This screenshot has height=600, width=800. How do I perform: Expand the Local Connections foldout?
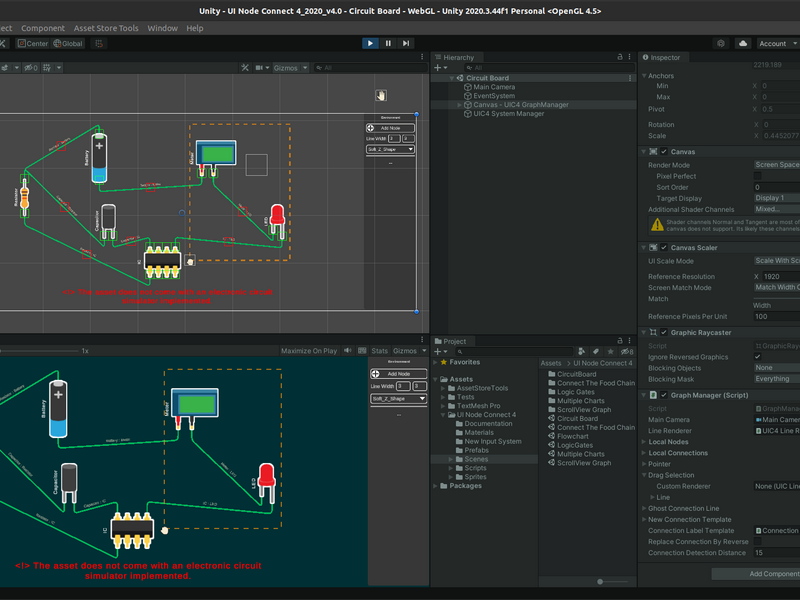pyautogui.click(x=644, y=453)
